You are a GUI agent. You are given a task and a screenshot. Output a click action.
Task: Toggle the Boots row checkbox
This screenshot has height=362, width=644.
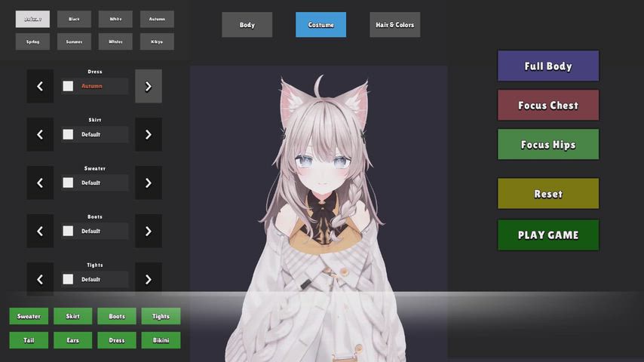click(x=68, y=231)
